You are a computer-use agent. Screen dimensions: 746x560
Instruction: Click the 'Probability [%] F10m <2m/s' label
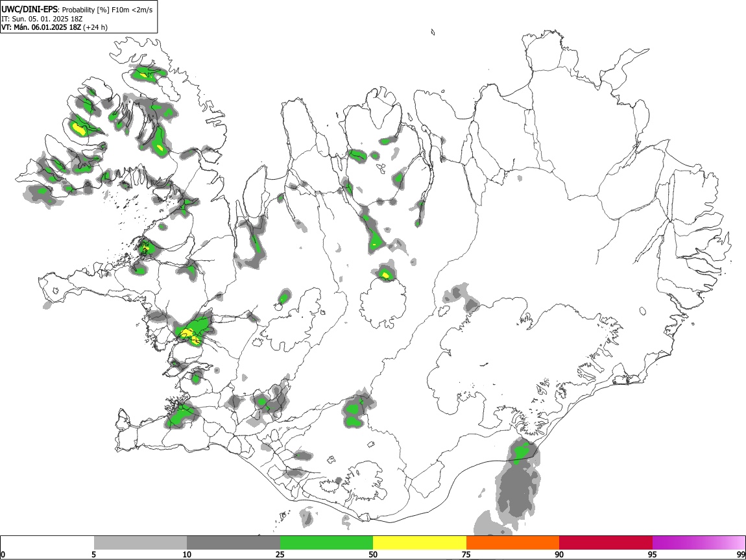[108, 10]
